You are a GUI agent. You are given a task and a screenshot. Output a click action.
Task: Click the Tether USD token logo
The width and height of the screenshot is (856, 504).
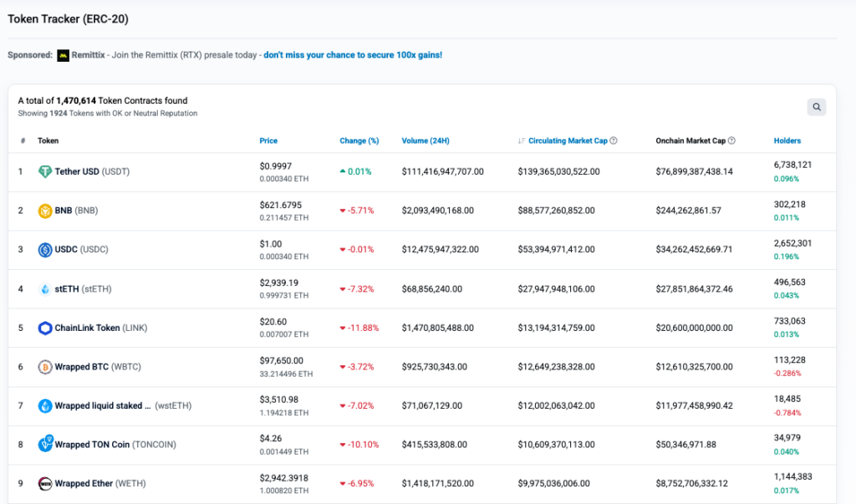pos(45,171)
